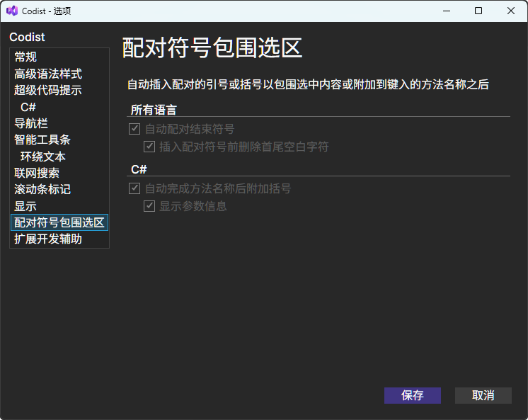The height and width of the screenshot is (420, 528).
Task: Maximize the Codist options window
Action: click(x=478, y=11)
